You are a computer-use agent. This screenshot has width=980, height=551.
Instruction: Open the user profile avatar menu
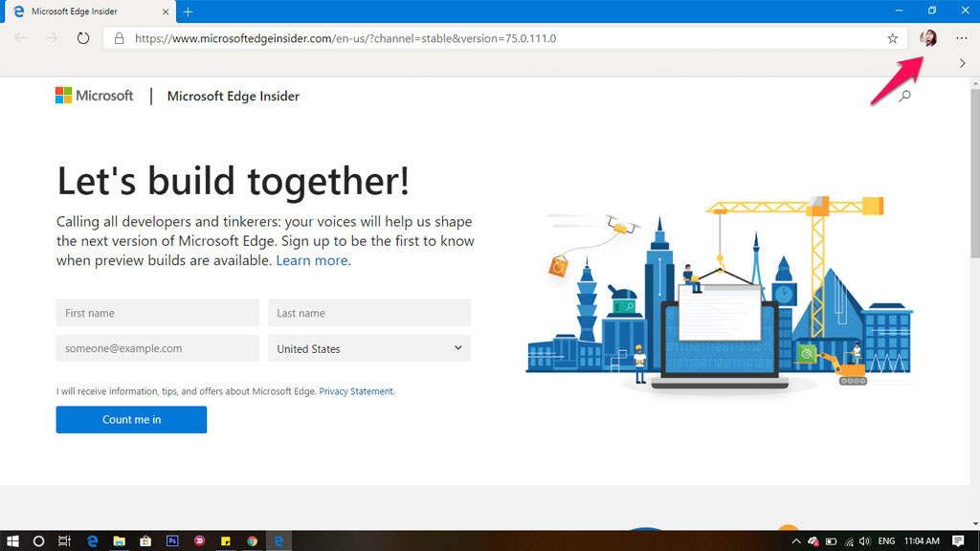pos(928,38)
